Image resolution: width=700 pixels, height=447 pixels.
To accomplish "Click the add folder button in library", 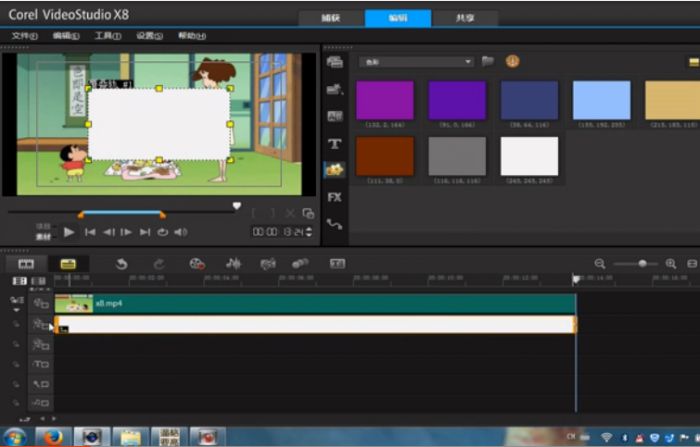I will (x=488, y=62).
